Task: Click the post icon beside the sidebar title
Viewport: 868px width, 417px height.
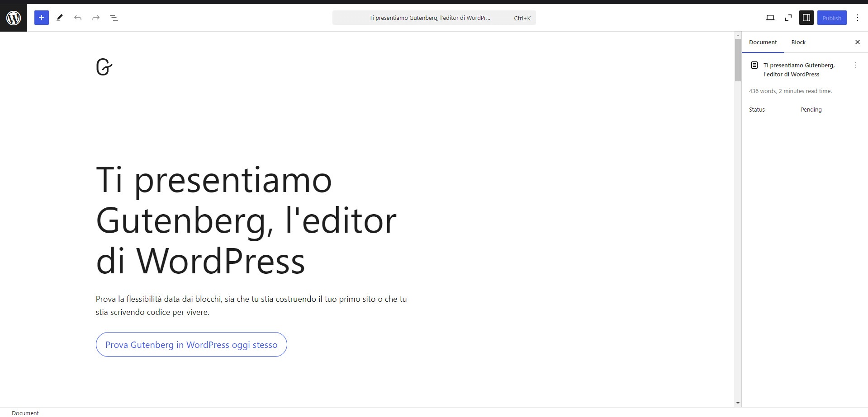Action: (754, 65)
